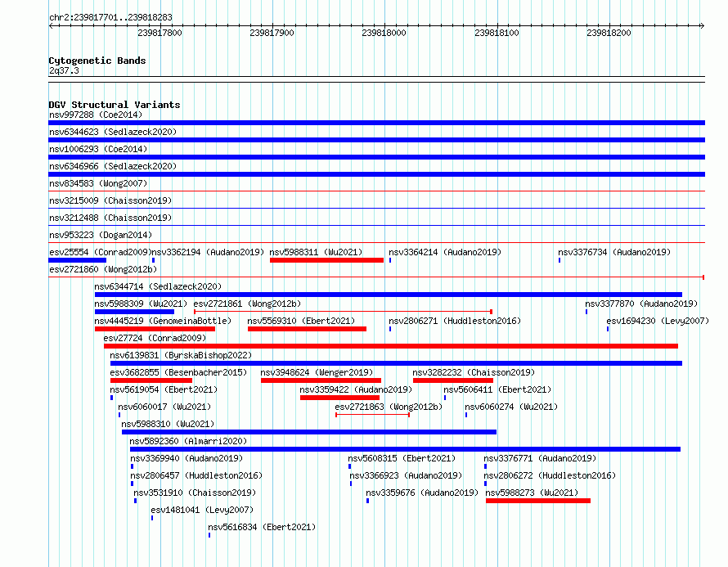Click the nsv5892360 blue bar
Screen dimensions: 728x567
click(406, 449)
